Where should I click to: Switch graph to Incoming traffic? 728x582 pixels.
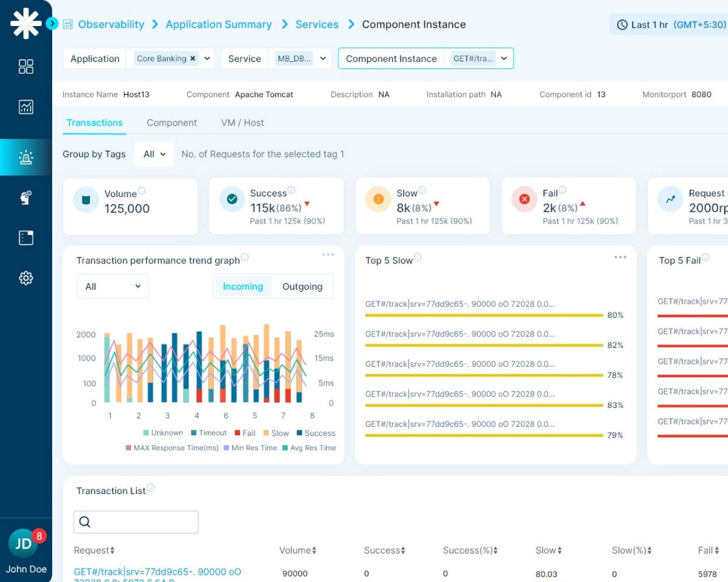242,287
